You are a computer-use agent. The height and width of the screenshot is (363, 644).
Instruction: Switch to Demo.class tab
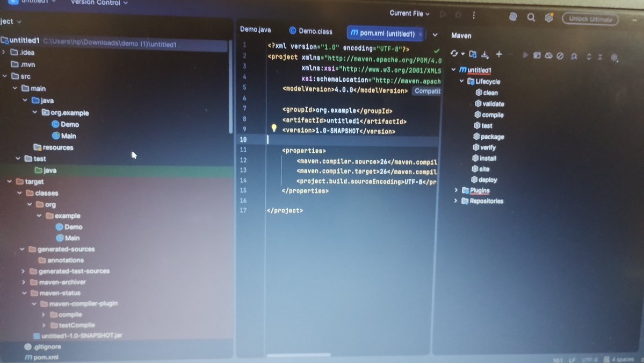pos(310,31)
